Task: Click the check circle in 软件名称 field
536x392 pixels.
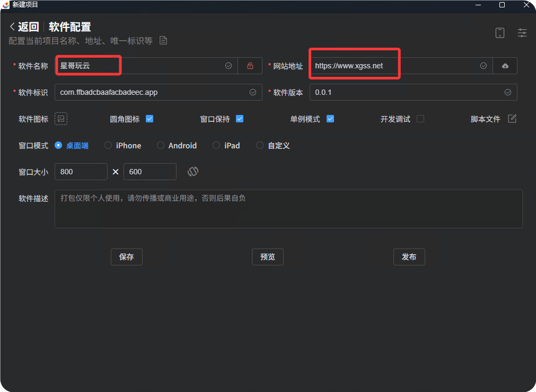Action: tap(229, 66)
